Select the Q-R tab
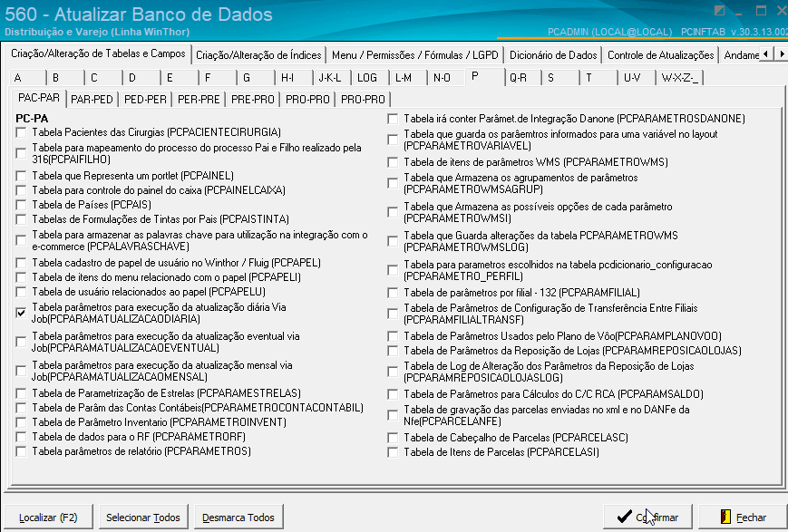The width and height of the screenshot is (788, 532). point(523,78)
